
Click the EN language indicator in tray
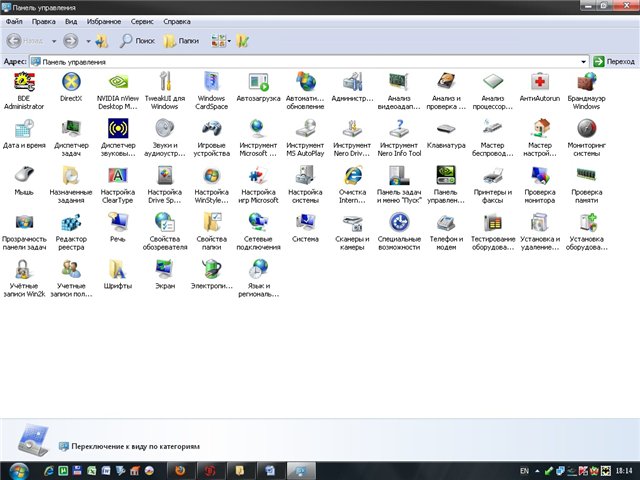click(524, 471)
